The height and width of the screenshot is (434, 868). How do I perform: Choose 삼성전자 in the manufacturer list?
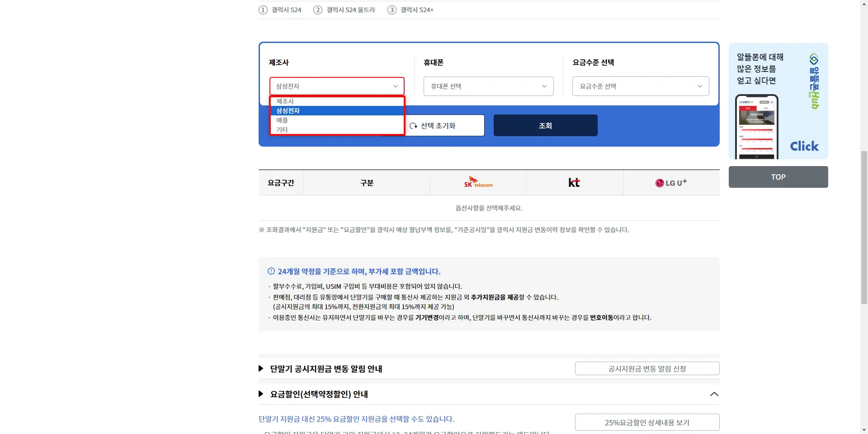tap(337, 111)
